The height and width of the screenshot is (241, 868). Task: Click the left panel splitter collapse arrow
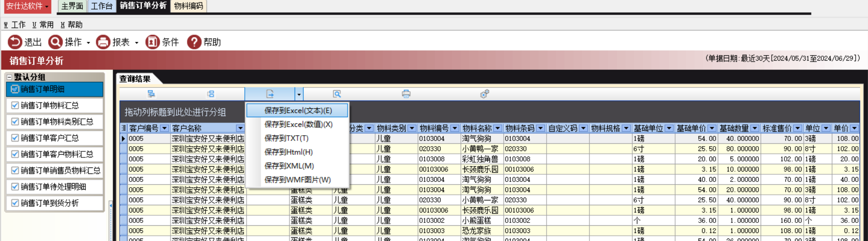point(111,205)
